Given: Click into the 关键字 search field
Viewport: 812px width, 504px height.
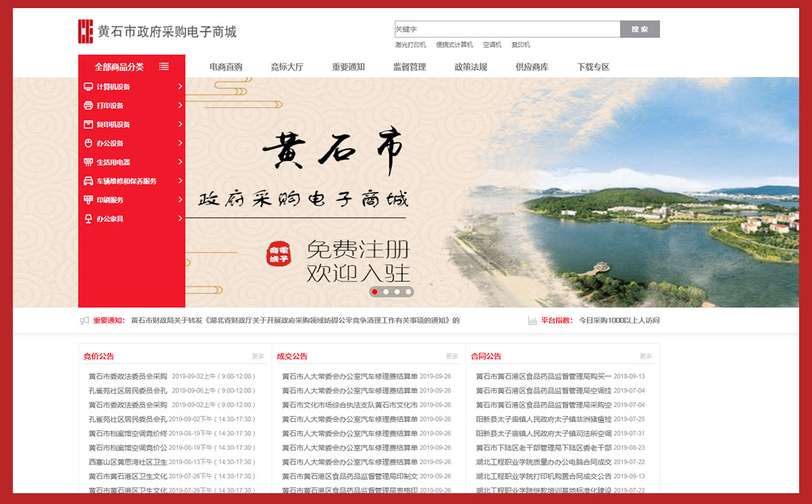Looking at the screenshot, I should coord(507,29).
